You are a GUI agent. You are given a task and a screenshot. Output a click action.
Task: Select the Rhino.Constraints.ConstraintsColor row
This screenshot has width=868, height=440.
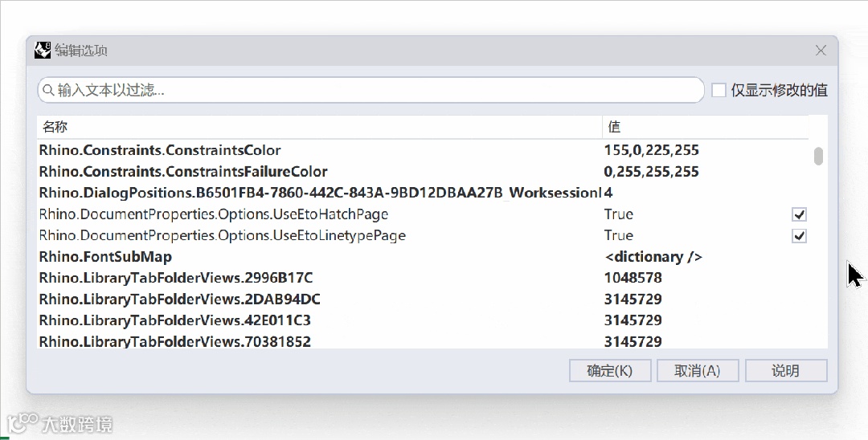click(x=423, y=150)
